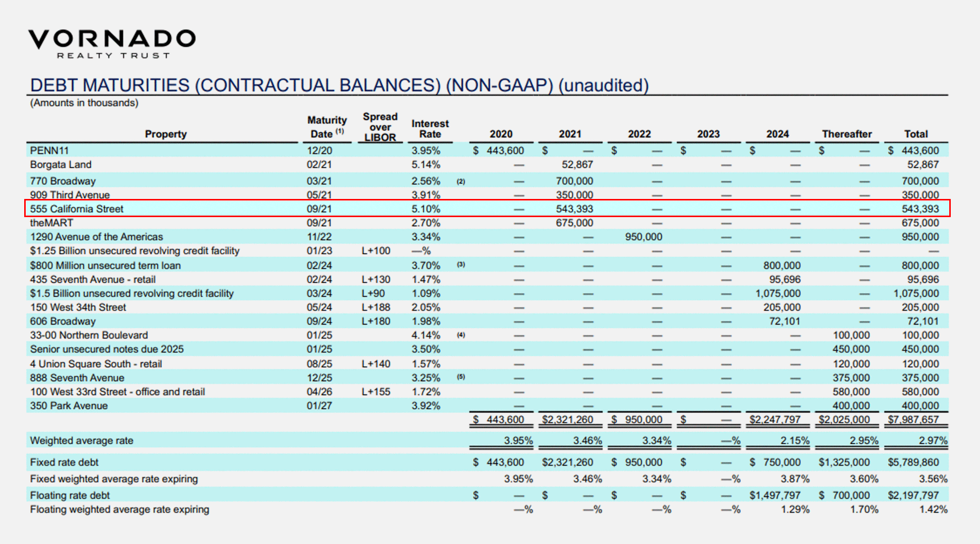The width and height of the screenshot is (980, 544).
Task: Click the 350 Park Avenue property row
Action: (69, 405)
